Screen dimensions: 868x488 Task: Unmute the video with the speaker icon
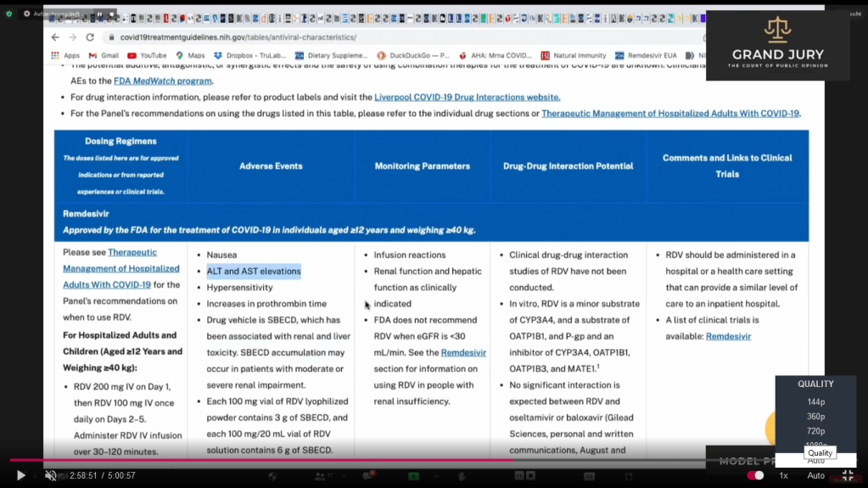pos(50,475)
